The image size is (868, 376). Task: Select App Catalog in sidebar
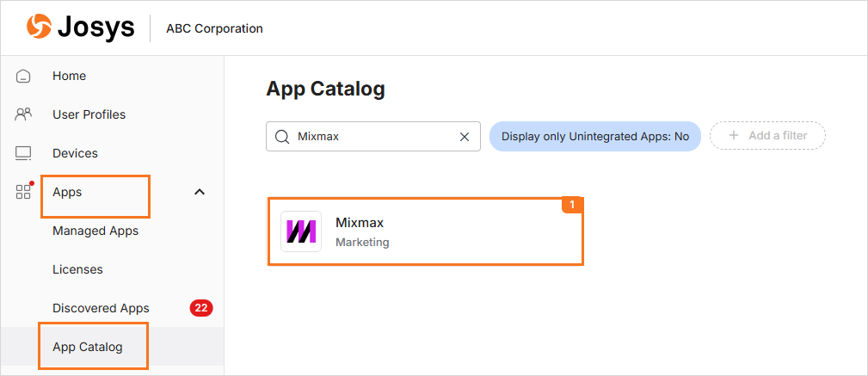(x=88, y=348)
